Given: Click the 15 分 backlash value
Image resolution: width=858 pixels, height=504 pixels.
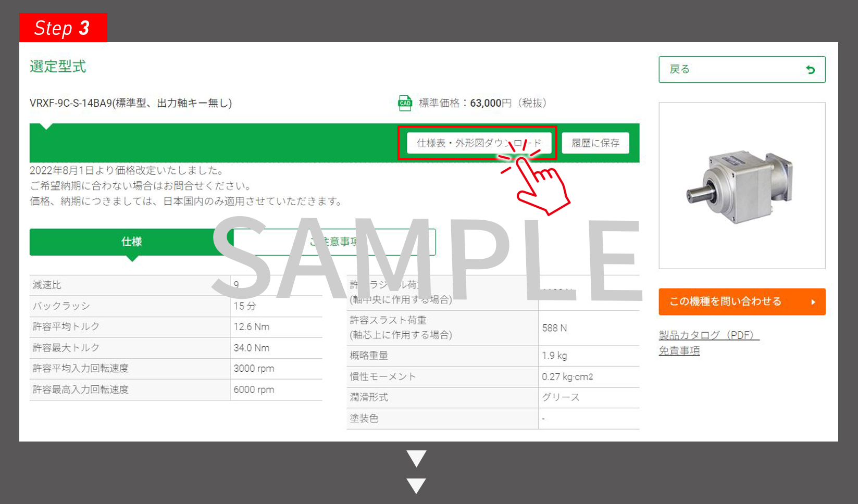Looking at the screenshot, I should 245,306.
